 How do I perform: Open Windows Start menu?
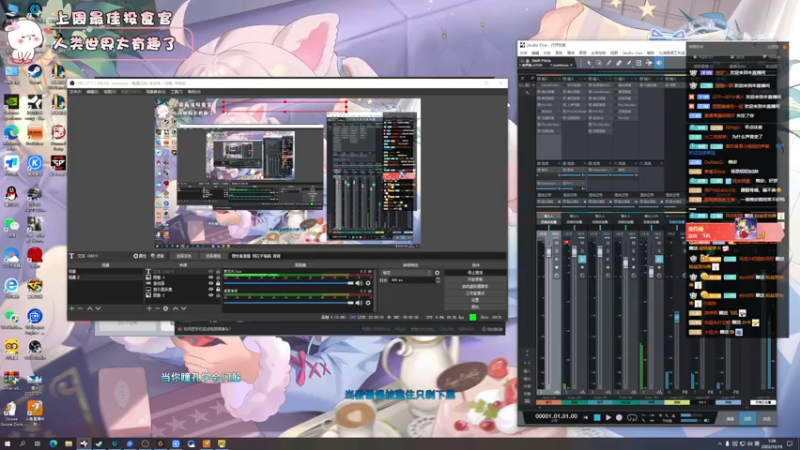7,444
